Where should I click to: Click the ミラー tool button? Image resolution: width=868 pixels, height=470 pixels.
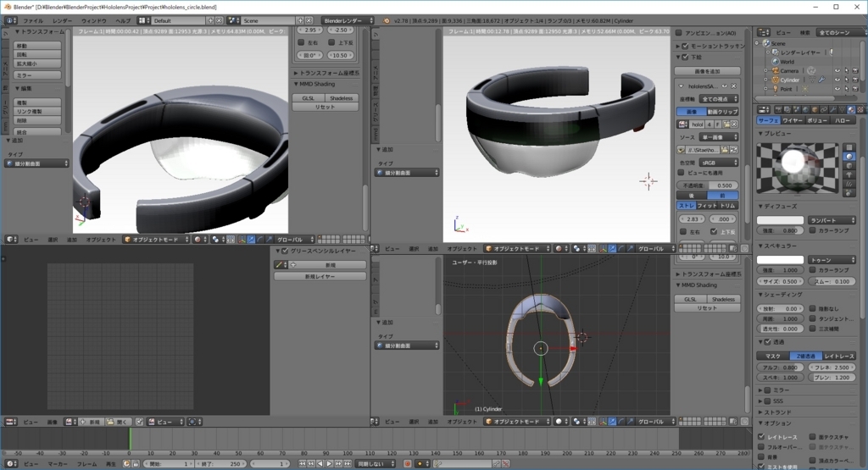pyautogui.click(x=37, y=75)
